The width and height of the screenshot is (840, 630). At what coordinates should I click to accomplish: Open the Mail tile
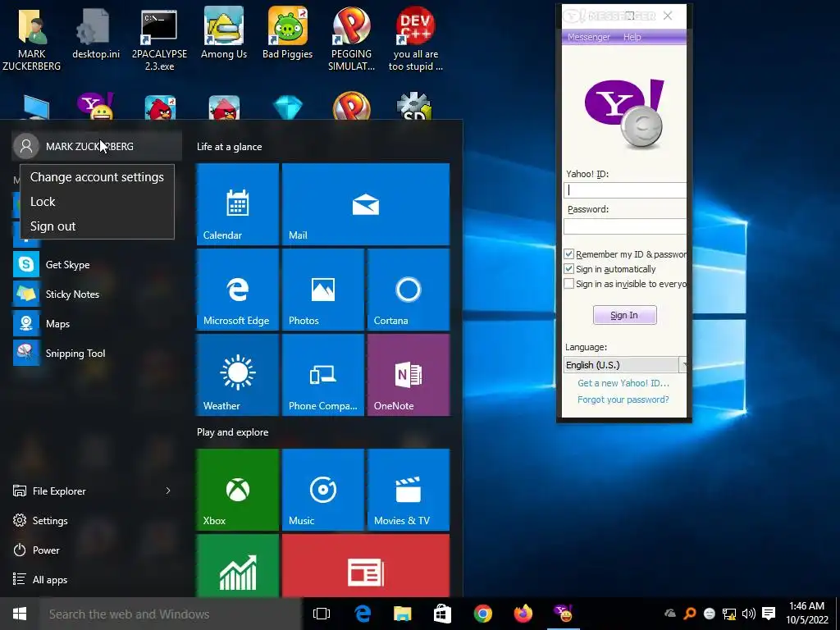click(x=366, y=204)
